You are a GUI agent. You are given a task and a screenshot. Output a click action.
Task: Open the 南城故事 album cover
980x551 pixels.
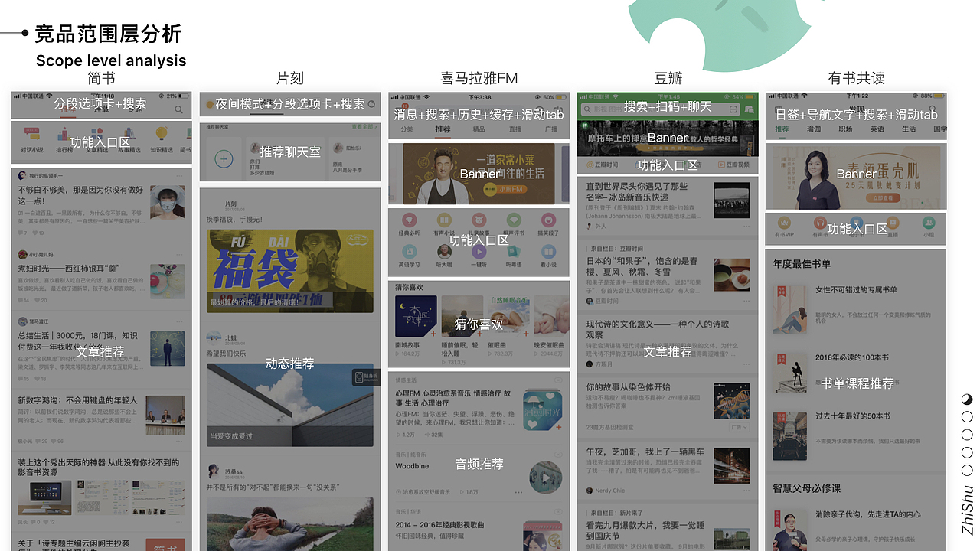(x=416, y=317)
